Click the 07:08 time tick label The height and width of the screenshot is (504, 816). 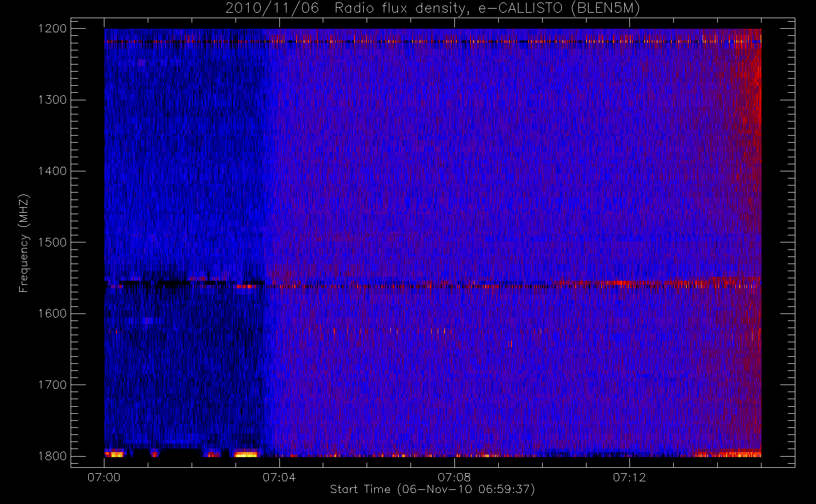pyautogui.click(x=454, y=477)
